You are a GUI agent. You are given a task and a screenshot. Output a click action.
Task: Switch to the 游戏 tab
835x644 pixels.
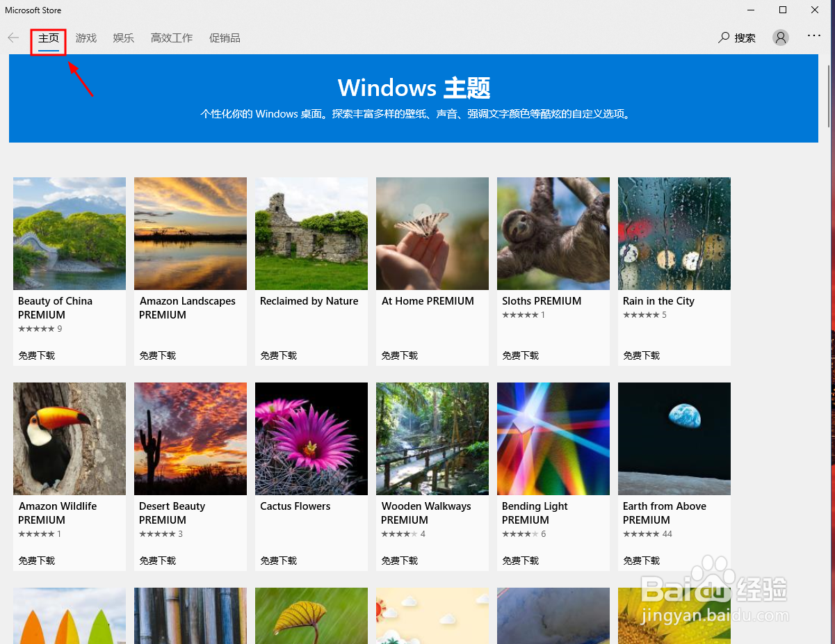(x=86, y=38)
